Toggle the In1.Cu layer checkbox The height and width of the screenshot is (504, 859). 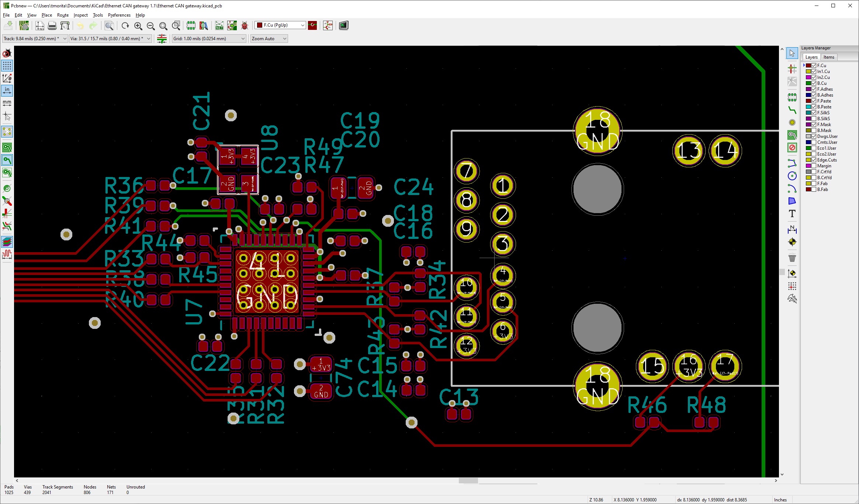tap(814, 72)
